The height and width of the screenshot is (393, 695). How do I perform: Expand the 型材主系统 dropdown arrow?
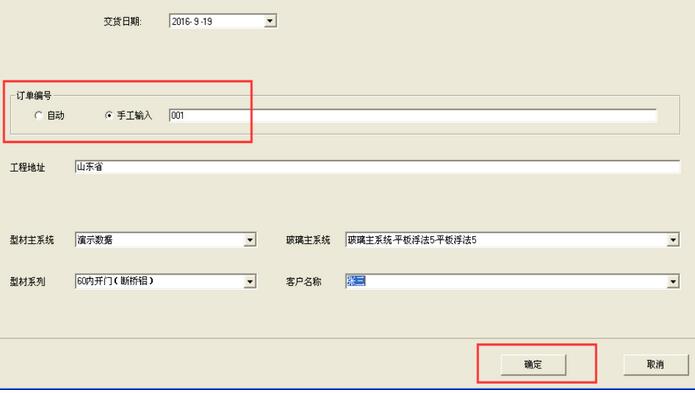click(250, 240)
